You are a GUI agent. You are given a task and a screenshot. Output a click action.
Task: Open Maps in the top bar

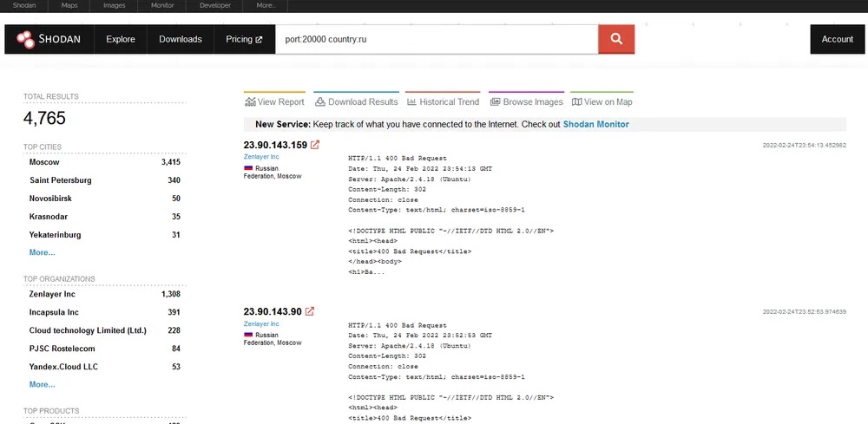coord(69,5)
